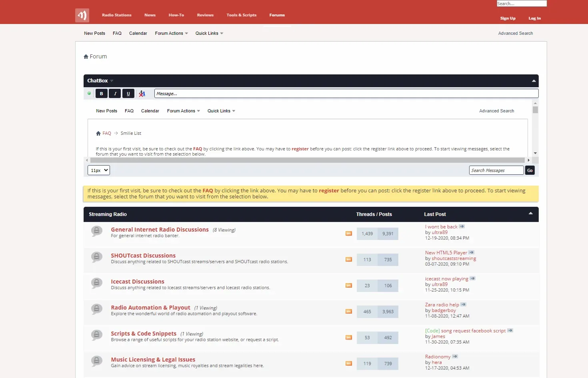Image resolution: width=588 pixels, height=378 pixels.
Task: Collapse the Streaming Radio category arrow
Action: 531,213
